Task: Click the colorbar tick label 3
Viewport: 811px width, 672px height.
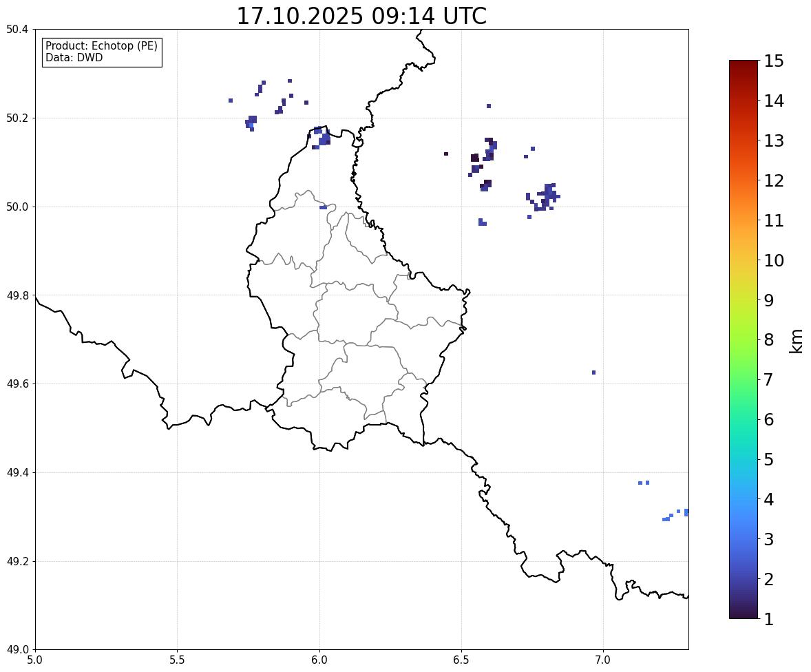Action: click(x=769, y=539)
